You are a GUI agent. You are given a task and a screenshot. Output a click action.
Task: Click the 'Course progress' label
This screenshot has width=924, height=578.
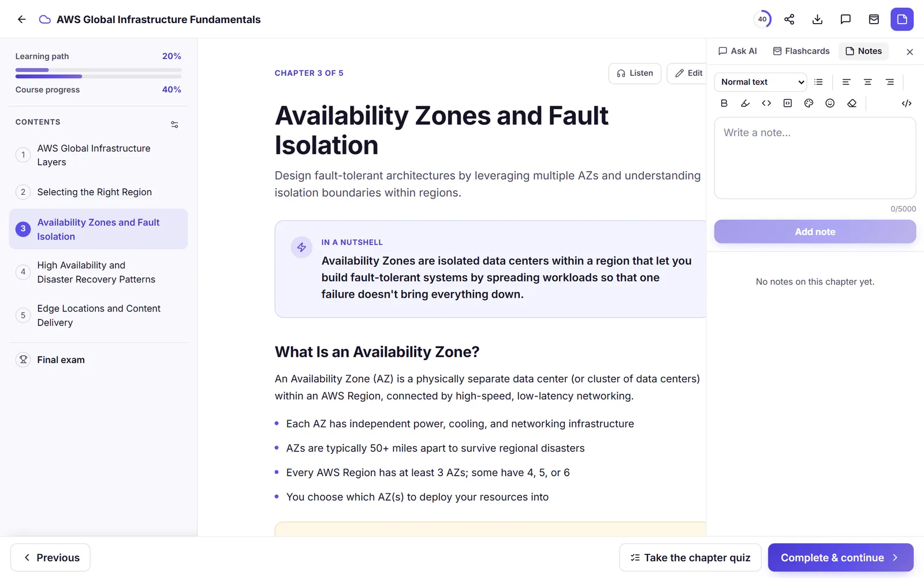(47, 90)
